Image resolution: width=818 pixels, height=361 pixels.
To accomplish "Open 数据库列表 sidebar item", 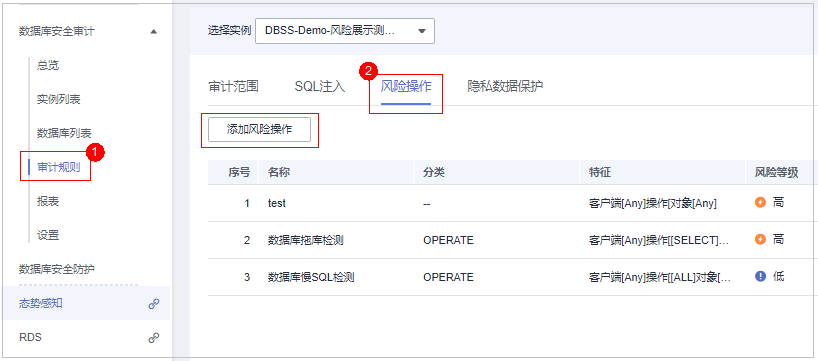I will click(64, 134).
